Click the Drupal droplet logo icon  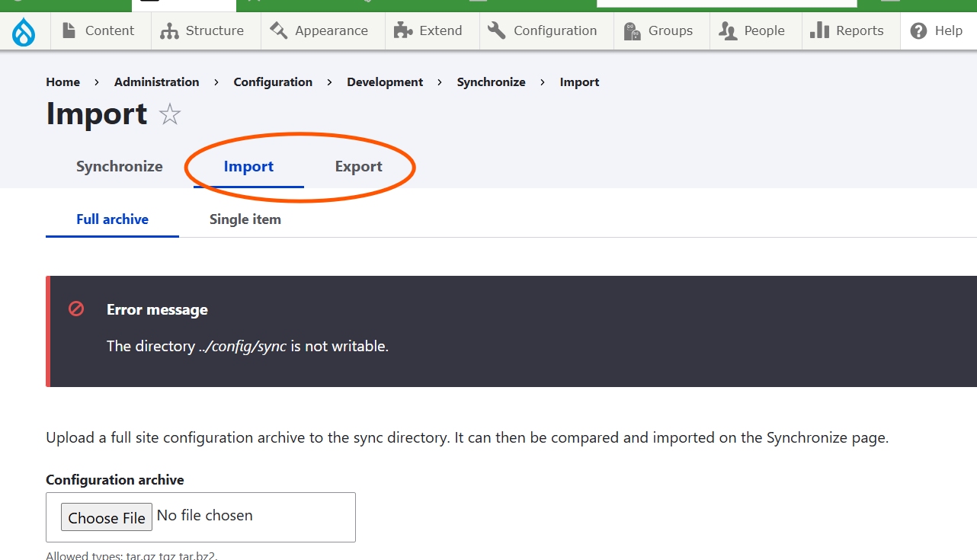pos(24,30)
